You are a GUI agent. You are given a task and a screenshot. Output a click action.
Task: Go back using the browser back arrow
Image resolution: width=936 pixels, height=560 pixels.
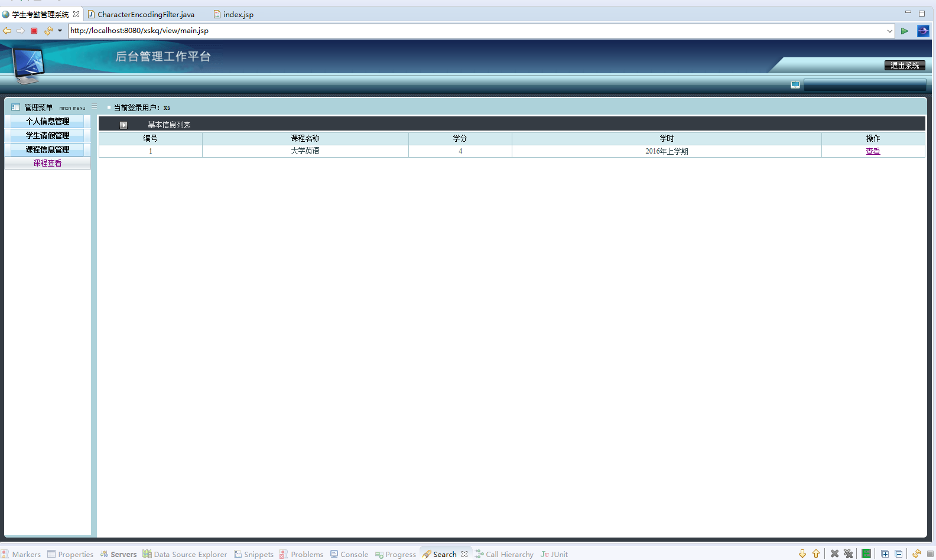click(7, 31)
